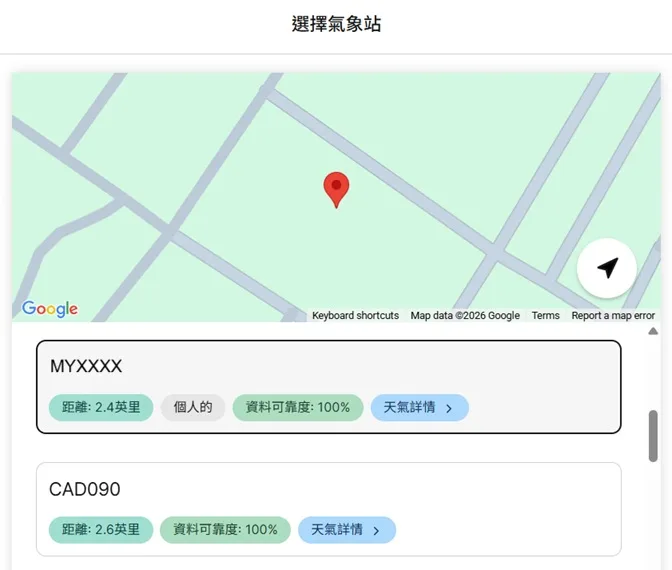This screenshot has width=672, height=570.
Task: Click the red map location pin
Action: (337, 188)
